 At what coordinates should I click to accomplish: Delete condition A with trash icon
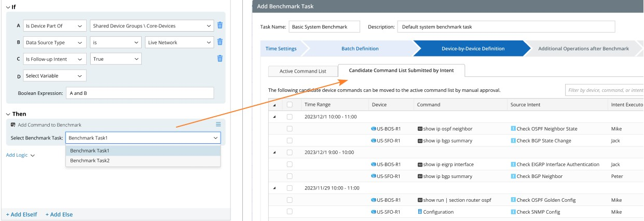(220, 25)
